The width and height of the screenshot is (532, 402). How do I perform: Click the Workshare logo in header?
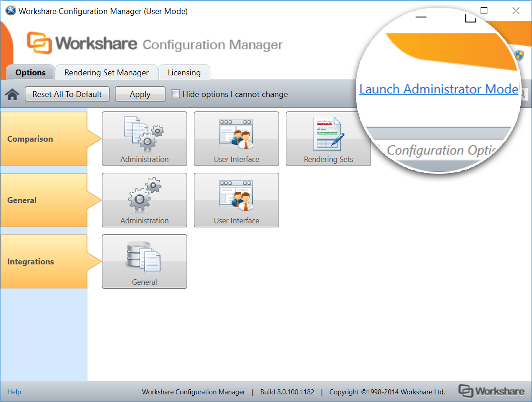coord(82,43)
